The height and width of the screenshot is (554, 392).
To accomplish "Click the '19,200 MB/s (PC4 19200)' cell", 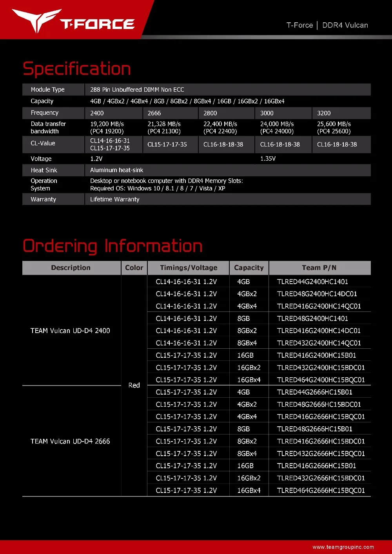I will (x=107, y=127).
